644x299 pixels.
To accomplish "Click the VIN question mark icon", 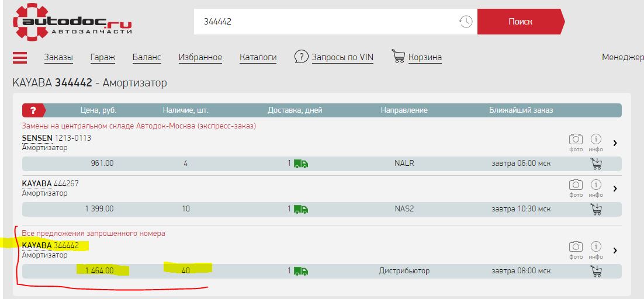I will pos(302,57).
